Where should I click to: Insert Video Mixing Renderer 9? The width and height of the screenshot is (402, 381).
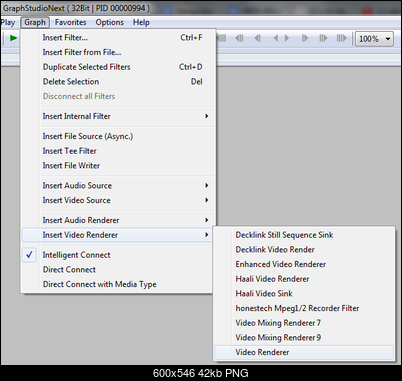click(304, 338)
